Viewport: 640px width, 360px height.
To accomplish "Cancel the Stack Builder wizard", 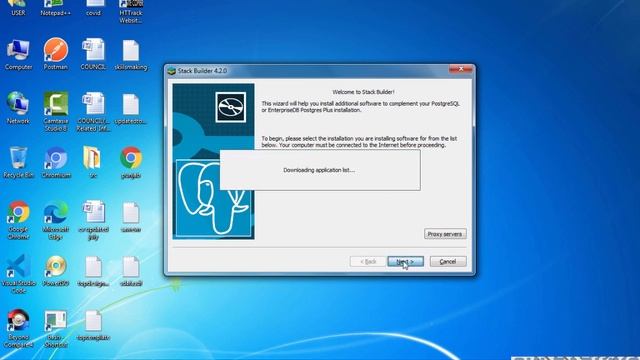I will 448,261.
